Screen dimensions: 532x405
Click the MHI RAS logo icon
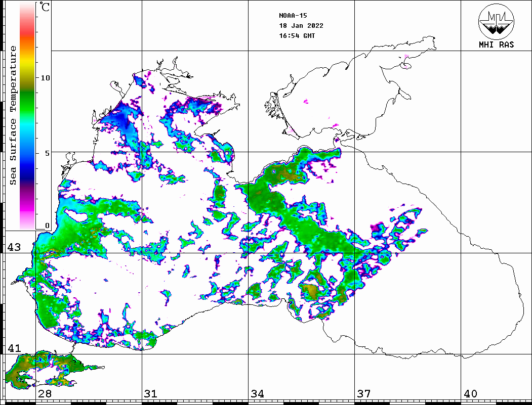[497, 21]
